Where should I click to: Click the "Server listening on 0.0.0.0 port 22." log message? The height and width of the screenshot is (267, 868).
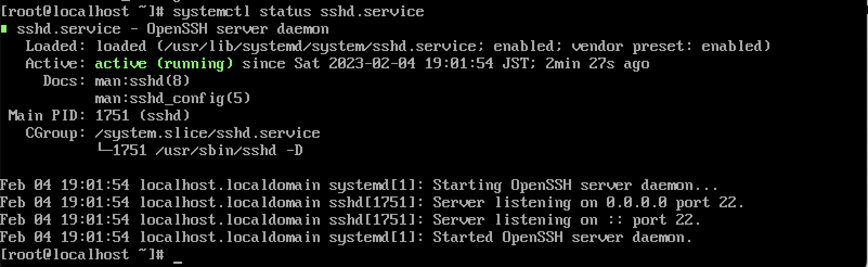tap(588, 203)
